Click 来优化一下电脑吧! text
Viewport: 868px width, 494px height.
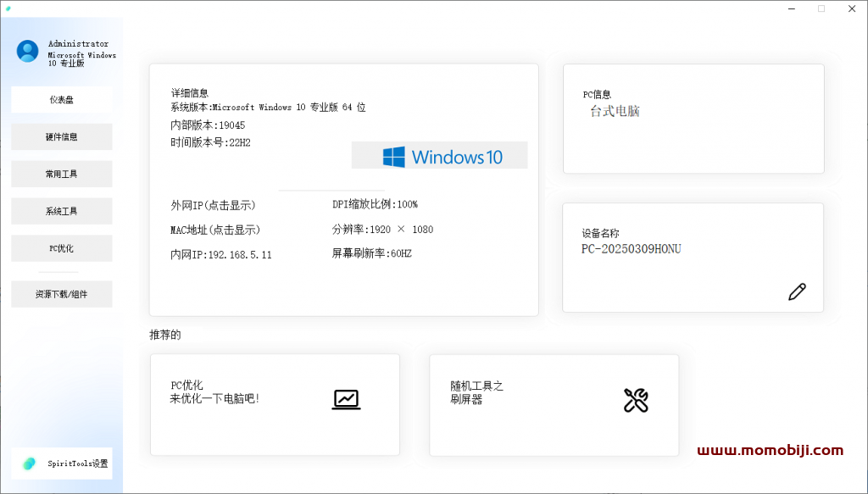214,398
